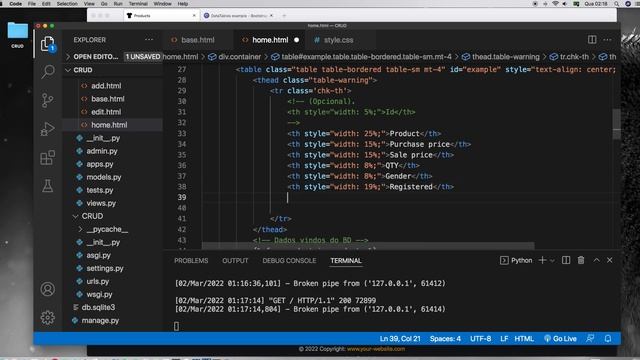
Task: Open the Testing flask icon
Action: 47,186
